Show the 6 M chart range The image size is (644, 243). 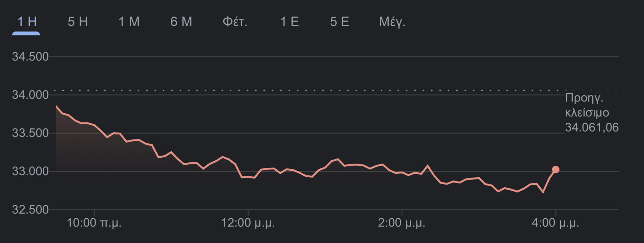point(181,22)
